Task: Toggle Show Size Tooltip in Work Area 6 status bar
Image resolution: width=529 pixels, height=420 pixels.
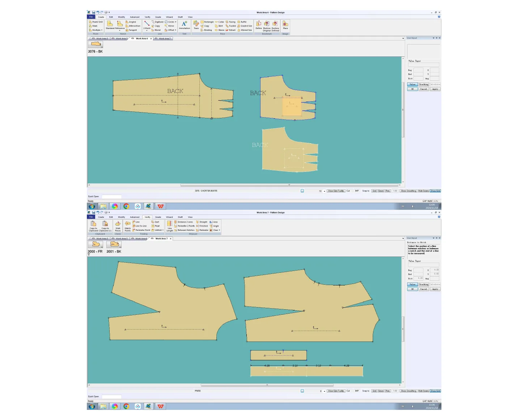Action: tap(336, 191)
